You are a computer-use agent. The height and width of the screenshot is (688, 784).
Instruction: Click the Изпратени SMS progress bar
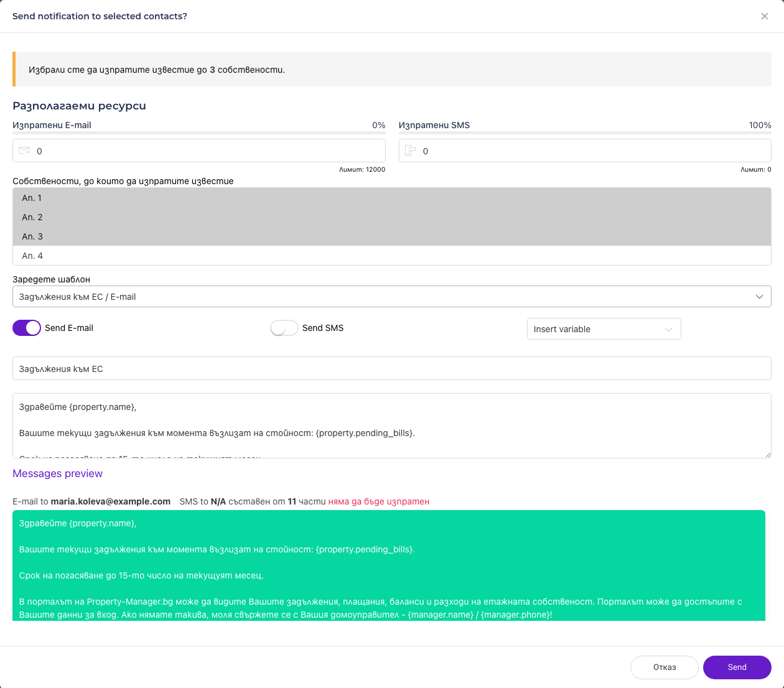585,132
